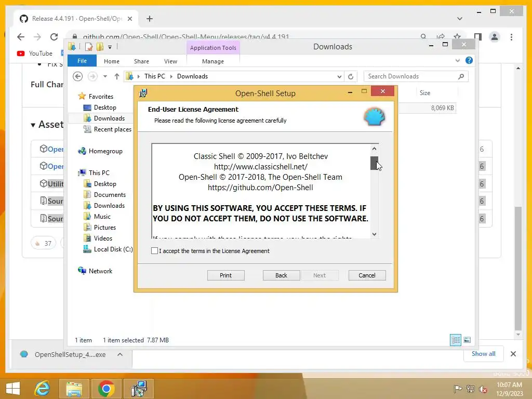
Task: Select This PC in the navigation tree
Action: click(x=99, y=172)
